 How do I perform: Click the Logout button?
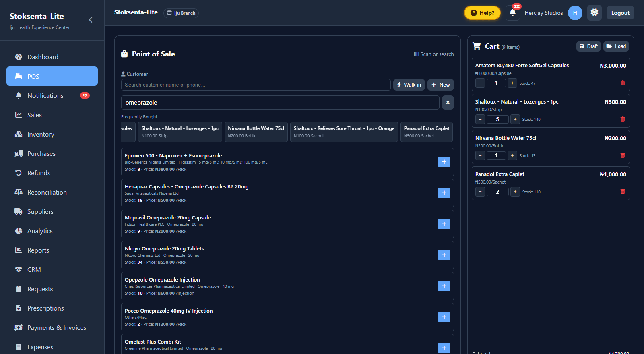(620, 13)
